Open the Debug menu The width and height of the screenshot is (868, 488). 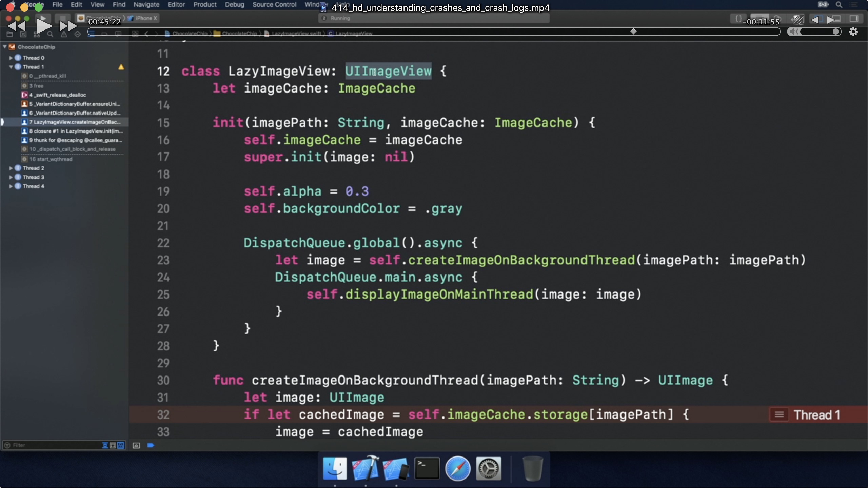[x=234, y=5]
